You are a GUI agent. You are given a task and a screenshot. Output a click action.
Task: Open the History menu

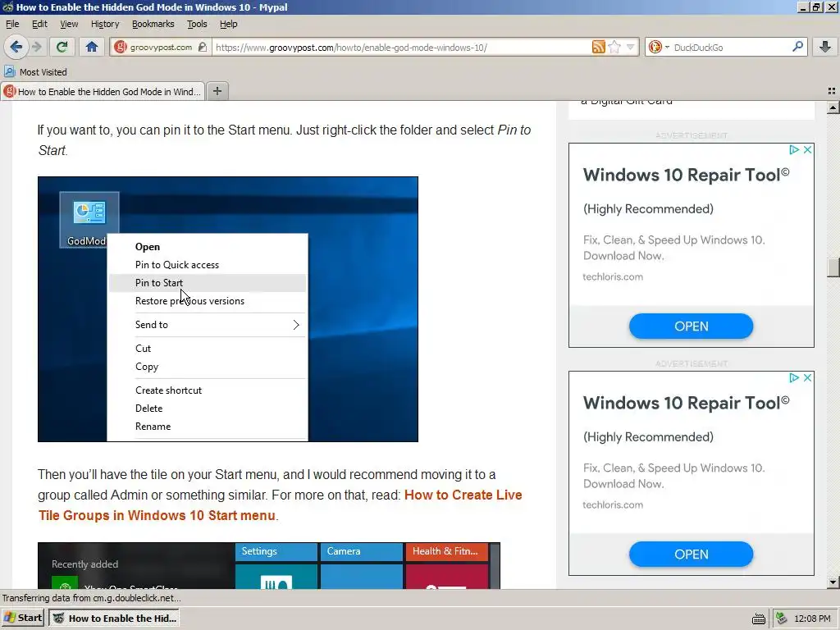click(105, 24)
